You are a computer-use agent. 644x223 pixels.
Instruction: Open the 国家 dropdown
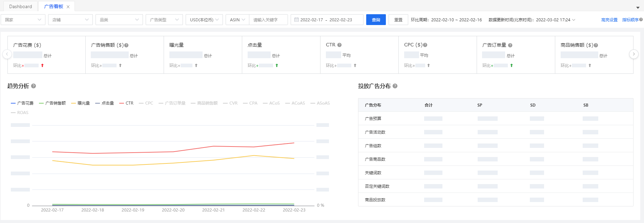coord(23,20)
